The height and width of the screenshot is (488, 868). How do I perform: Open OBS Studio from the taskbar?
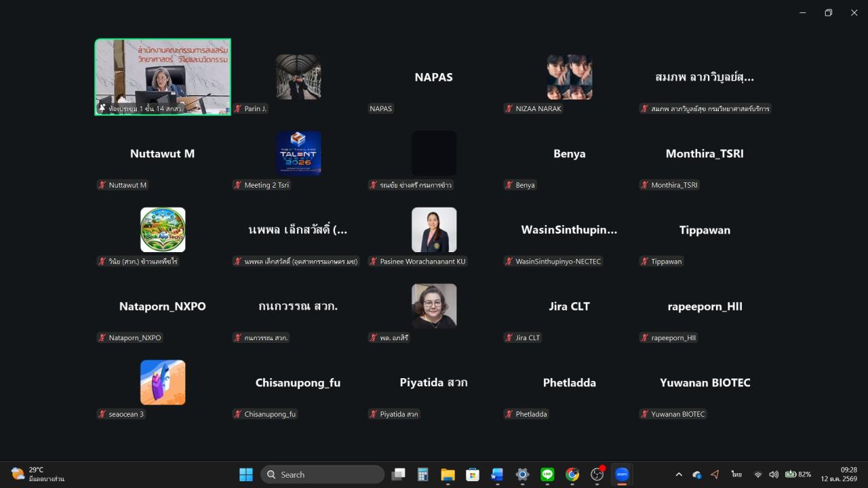597,474
